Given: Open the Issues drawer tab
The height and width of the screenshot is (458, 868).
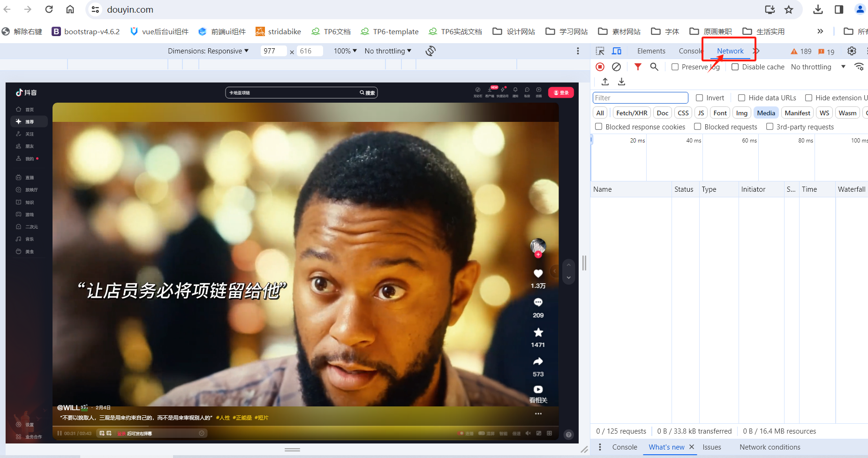Looking at the screenshot, I should (x=712, y=447).
